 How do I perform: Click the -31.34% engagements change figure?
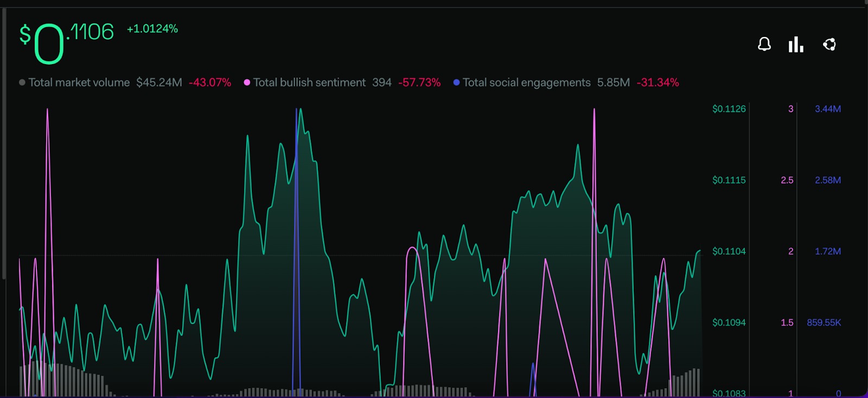click(658, 83)
